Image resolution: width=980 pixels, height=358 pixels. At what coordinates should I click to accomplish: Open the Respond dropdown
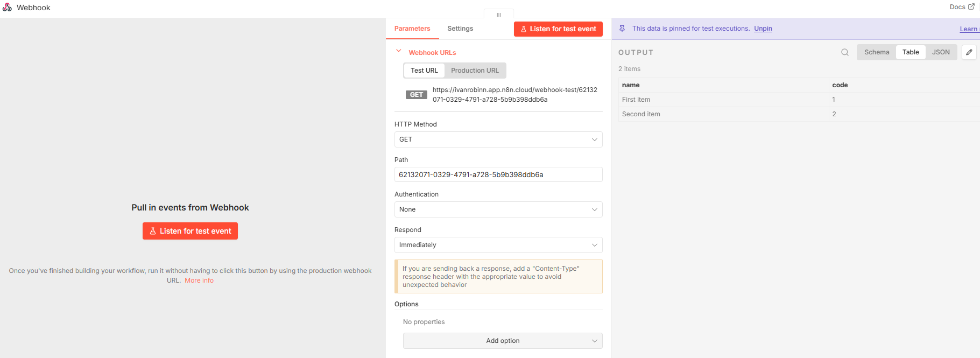pos(498,245)
